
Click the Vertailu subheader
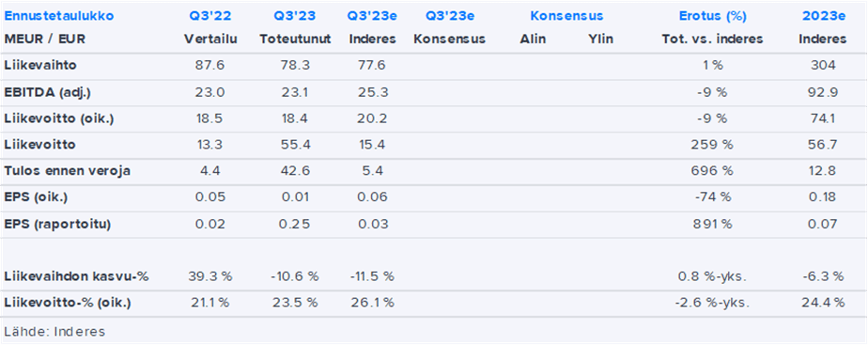click(x=211, y=39)
